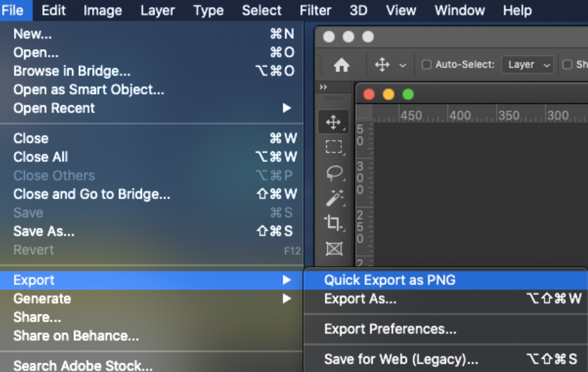This screenshot has height=372, width=588.
Task: Choose Save for Web (Legacy)
Action: pyautogui.click(x=445, y=359)
